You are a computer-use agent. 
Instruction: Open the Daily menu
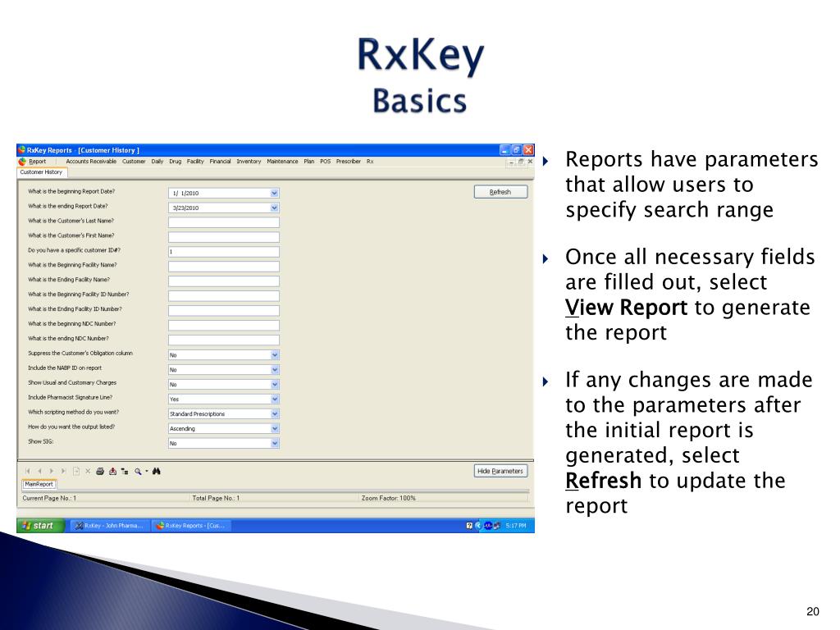(x=157, y=162)
